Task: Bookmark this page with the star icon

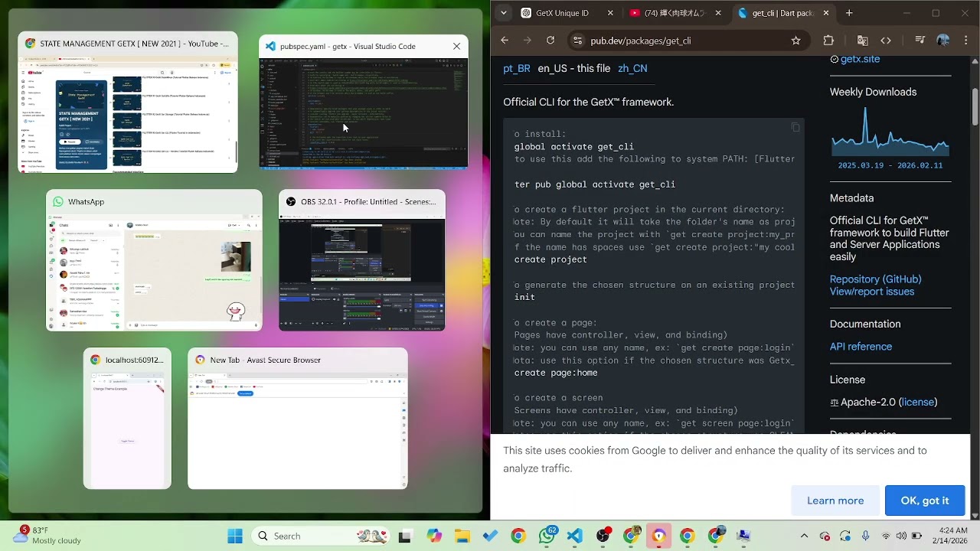Action: (795, 41)
